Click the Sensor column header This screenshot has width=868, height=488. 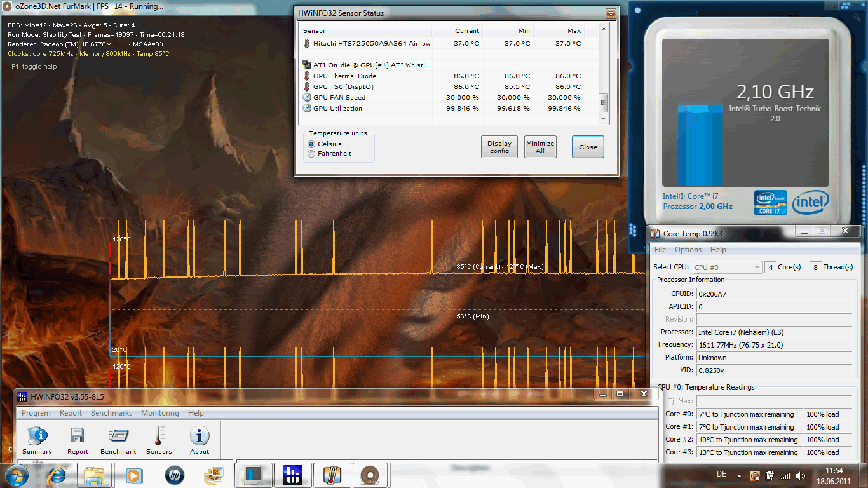click(366, 30)
